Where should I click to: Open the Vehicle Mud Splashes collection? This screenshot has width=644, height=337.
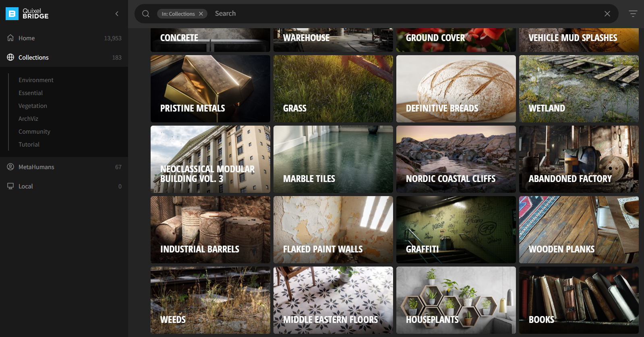click(579, 40)
